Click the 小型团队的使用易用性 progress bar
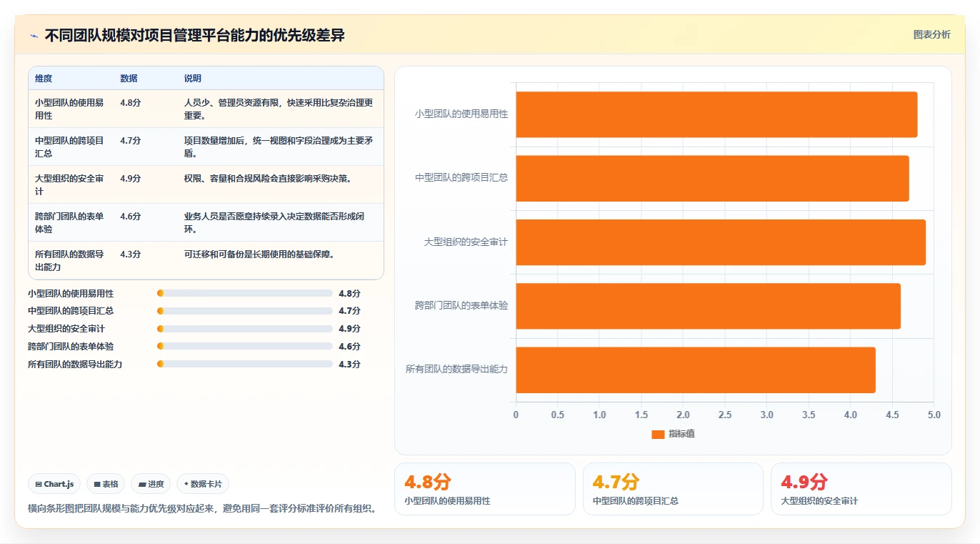980x544 pixels. [245, 293]
